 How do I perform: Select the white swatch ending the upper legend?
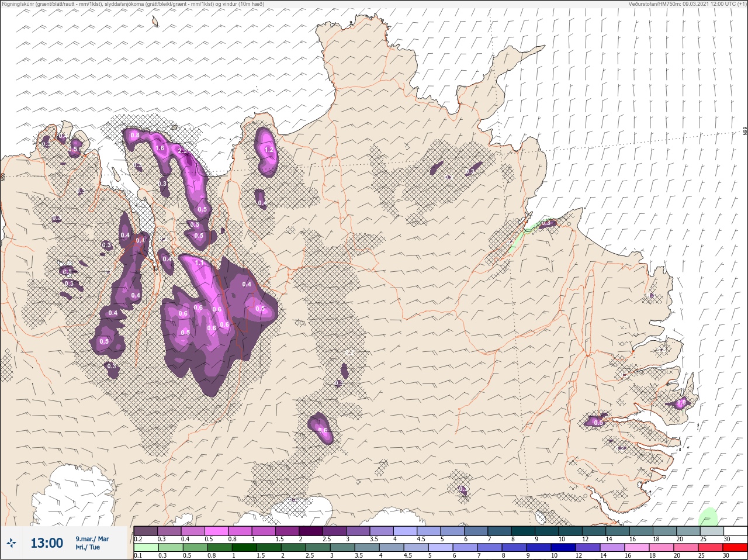pos(735,531)
